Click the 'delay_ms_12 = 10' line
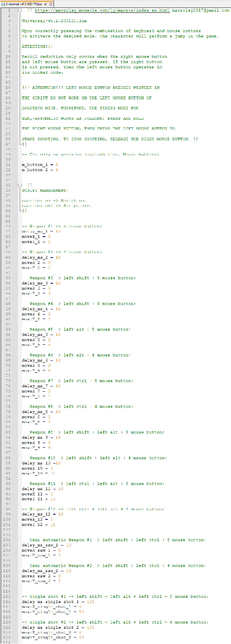Image resolution: width=231 pixels, height=644 pixels. 43,514
